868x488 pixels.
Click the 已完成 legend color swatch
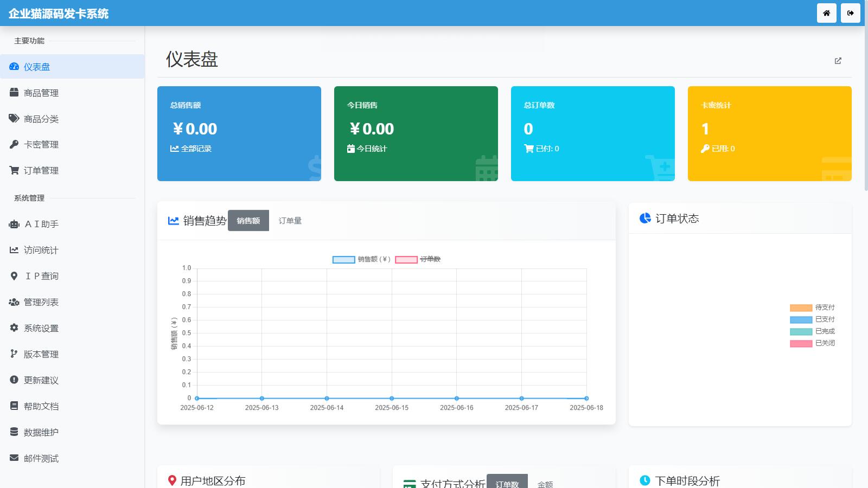coord(801,331)
